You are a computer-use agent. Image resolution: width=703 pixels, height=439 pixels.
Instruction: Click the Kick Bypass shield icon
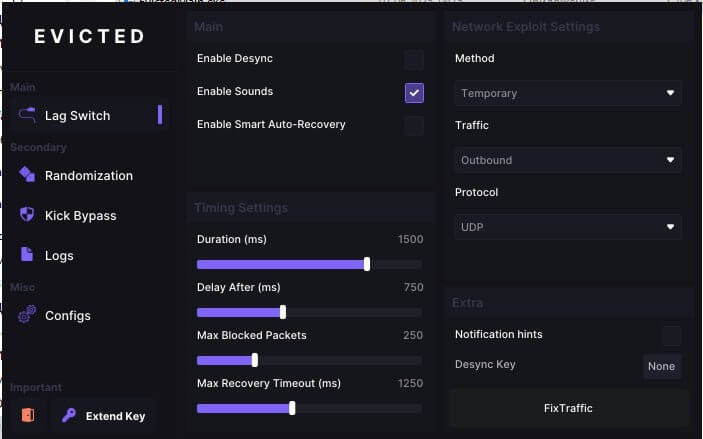[x=27, y=215]
